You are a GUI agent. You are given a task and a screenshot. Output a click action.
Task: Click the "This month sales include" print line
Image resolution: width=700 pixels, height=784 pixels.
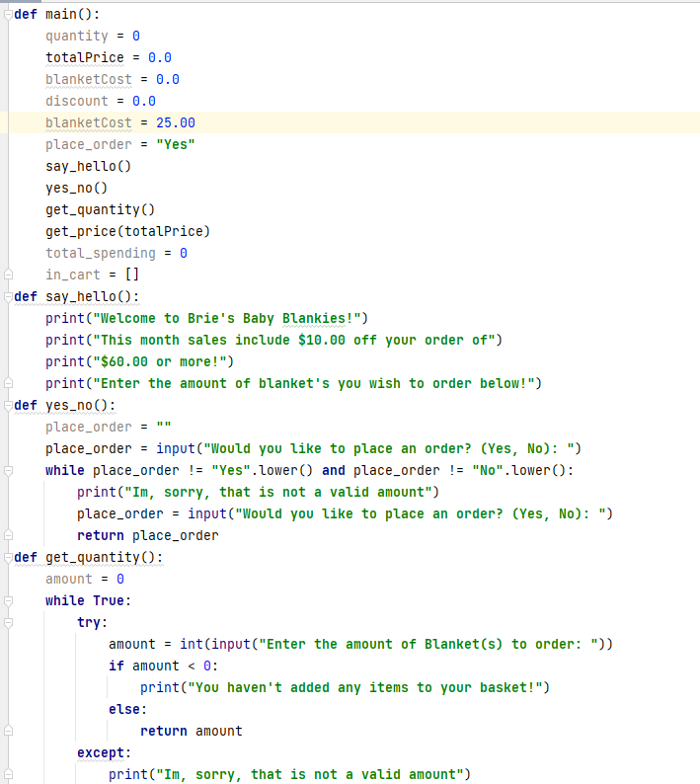pyautogui.click(x=274, y=340)
